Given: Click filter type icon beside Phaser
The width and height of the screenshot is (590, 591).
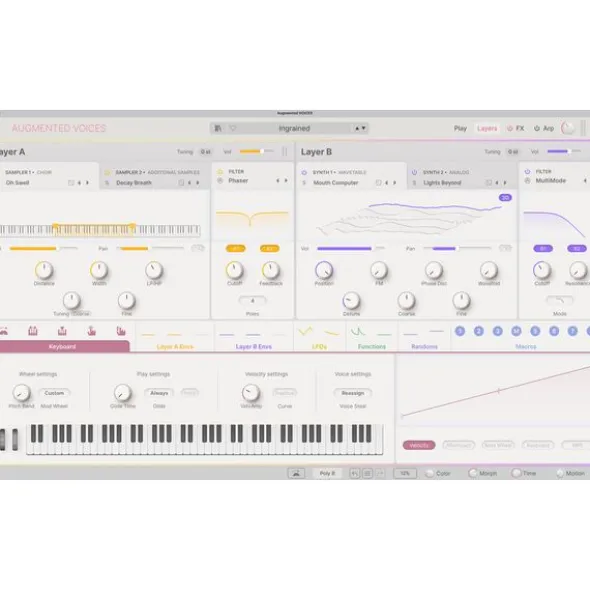Looking at the screenshot, I should [220, 181].
